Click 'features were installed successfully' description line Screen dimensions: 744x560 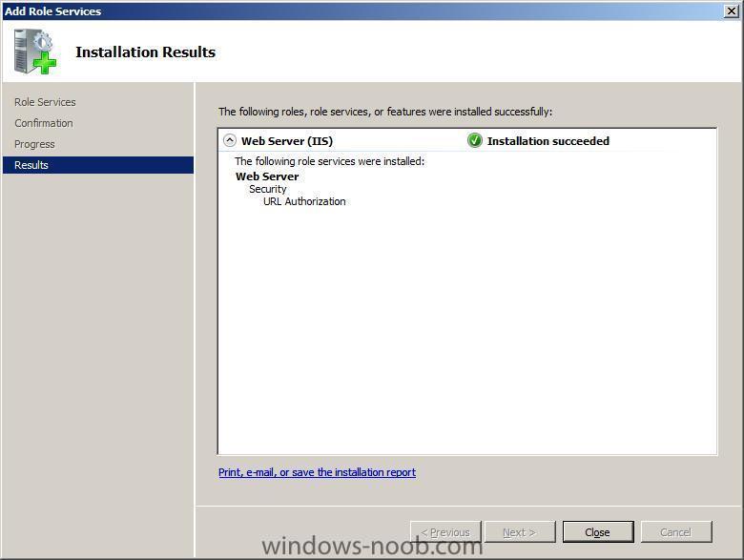385,112
